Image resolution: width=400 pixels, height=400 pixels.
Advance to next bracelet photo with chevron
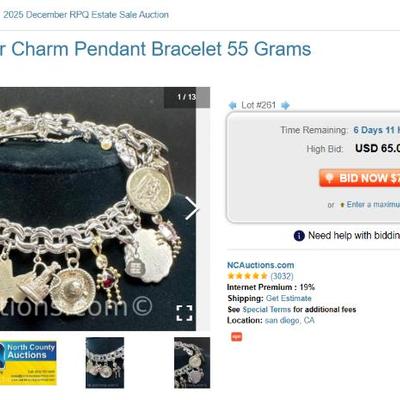pyautogui.click(x=191, y=209)
